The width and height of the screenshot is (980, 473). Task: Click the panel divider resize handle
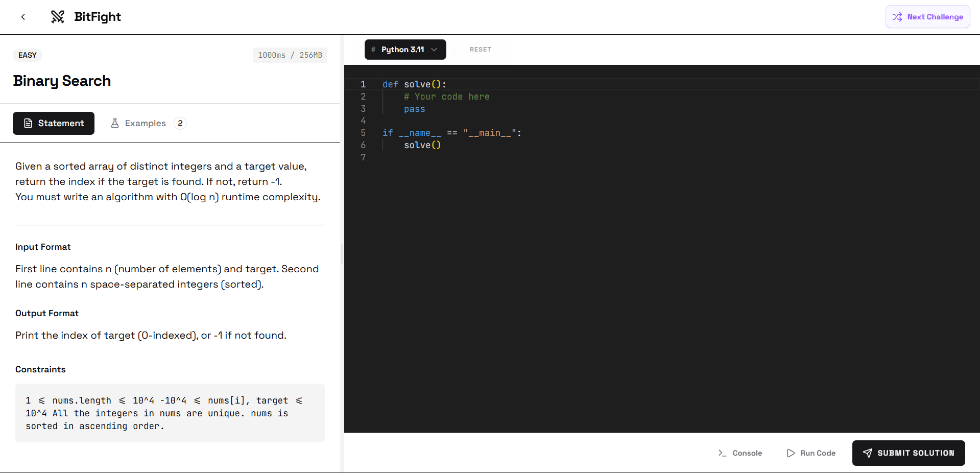(x=342, y=253)
